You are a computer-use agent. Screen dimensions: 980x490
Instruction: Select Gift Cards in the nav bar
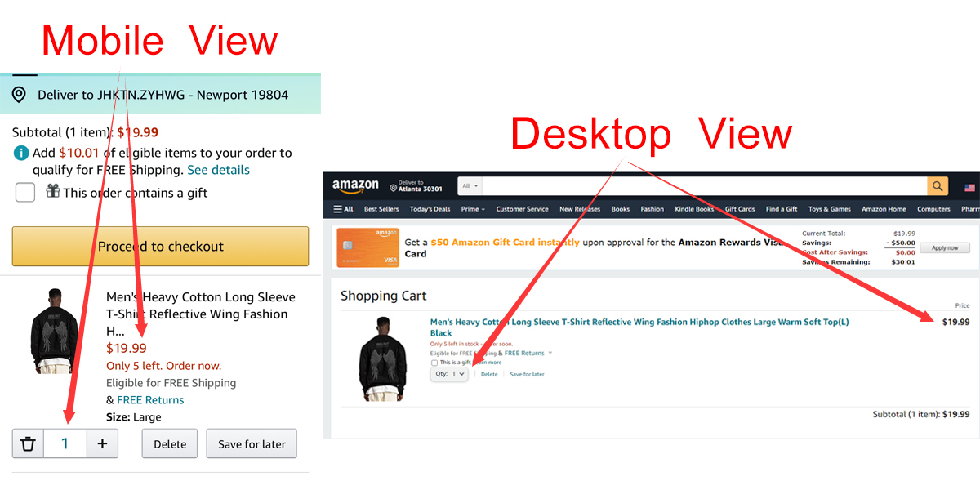[740, 209]
